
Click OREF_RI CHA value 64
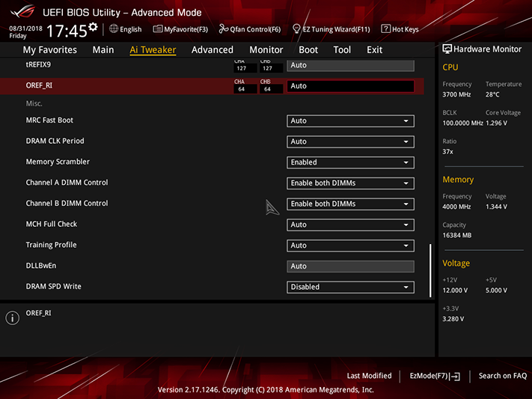[x=245, y=89]
